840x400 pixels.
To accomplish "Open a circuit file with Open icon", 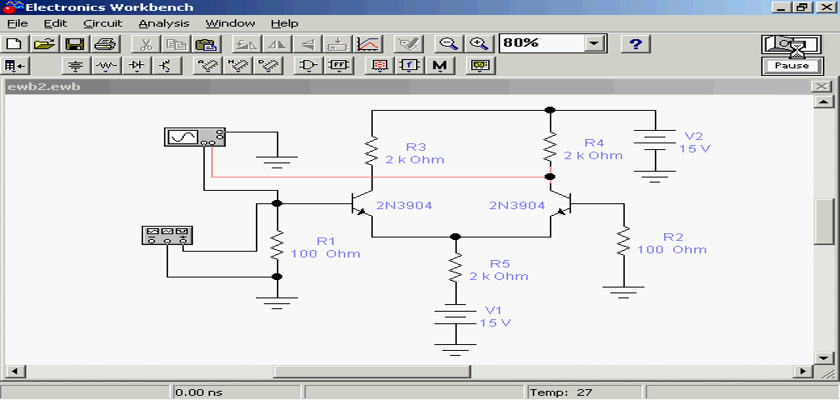I will tap(46, 43).
